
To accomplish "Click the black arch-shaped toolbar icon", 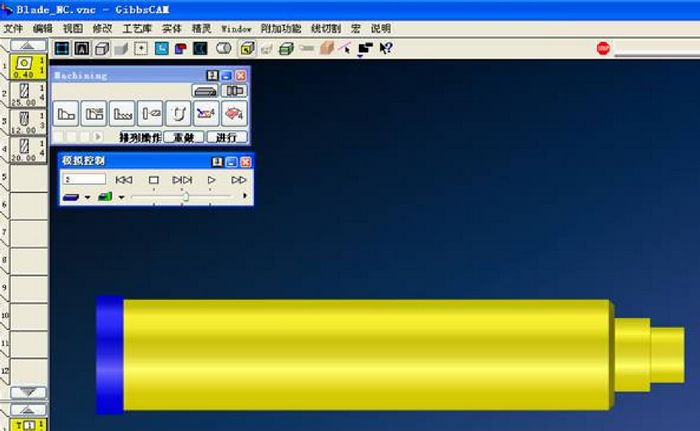I will pyautogui.click(x=82, y=48).
